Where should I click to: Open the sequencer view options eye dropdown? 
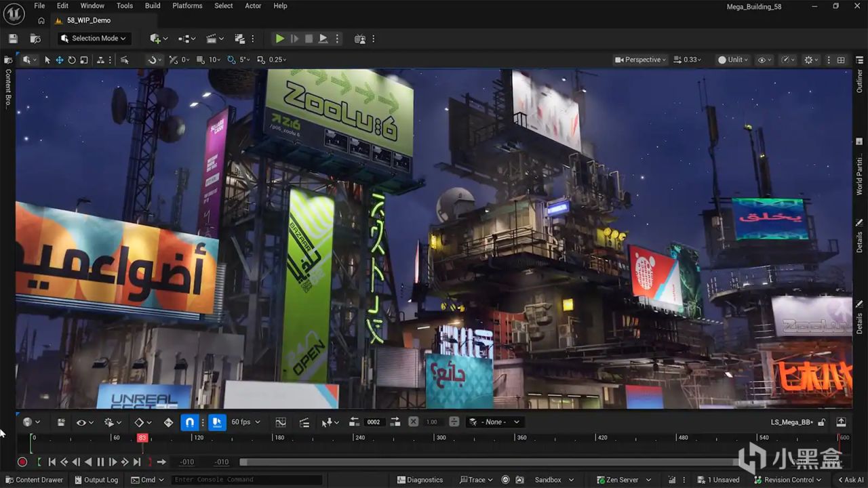click(85, 422)
